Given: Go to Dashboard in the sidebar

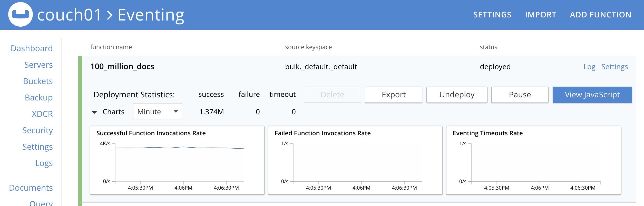Looking at the screenshot, I should [x=32, y=48].
